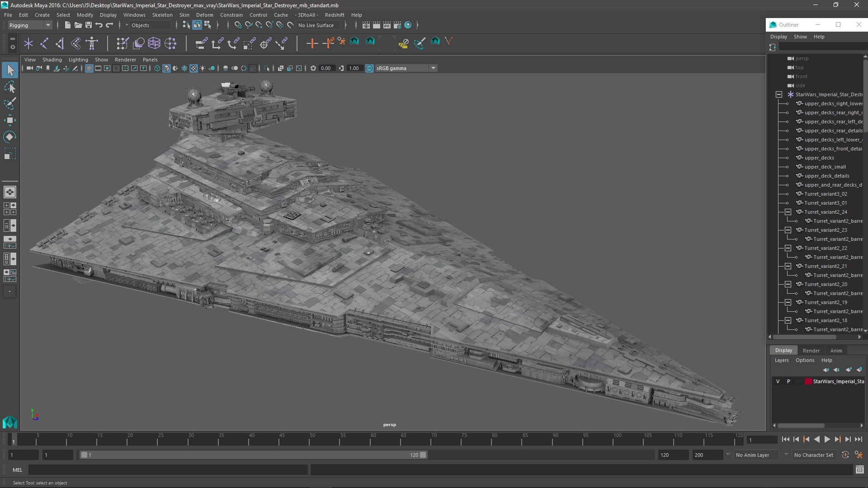This screenshot has width=868, height=488.
Task: Open the Skeleton menu
Action: [162, 15]
